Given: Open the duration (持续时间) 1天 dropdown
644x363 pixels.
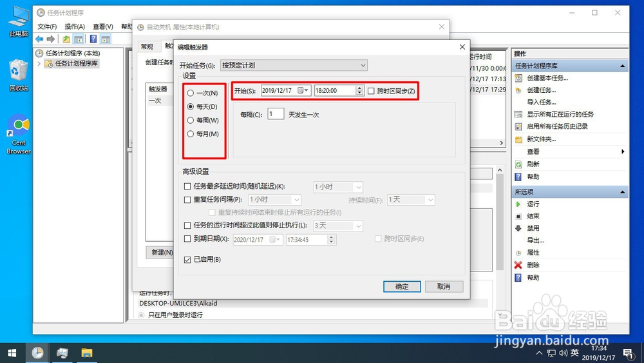Looking at the screenshot, I should click(411, 200).
